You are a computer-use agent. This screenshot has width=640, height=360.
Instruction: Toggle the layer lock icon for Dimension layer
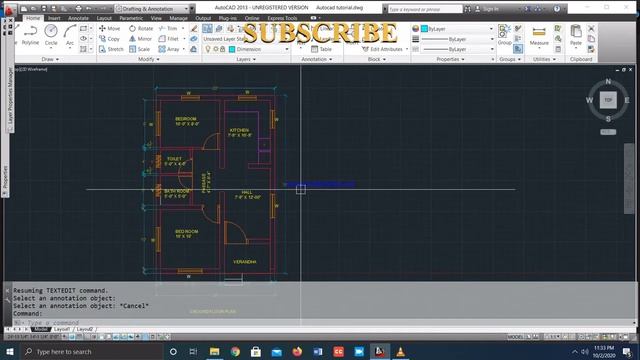(x=222, y=49)
